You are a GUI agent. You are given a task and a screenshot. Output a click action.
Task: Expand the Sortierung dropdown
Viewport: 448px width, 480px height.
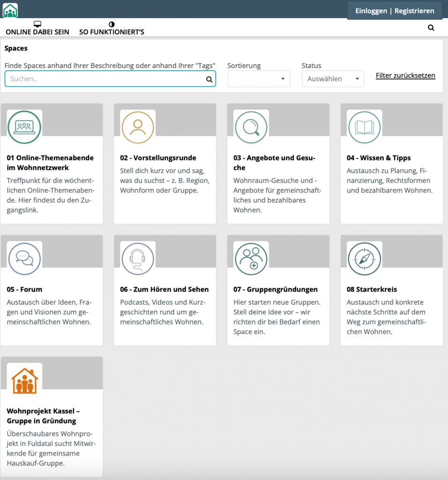click(x=259, y=79)
